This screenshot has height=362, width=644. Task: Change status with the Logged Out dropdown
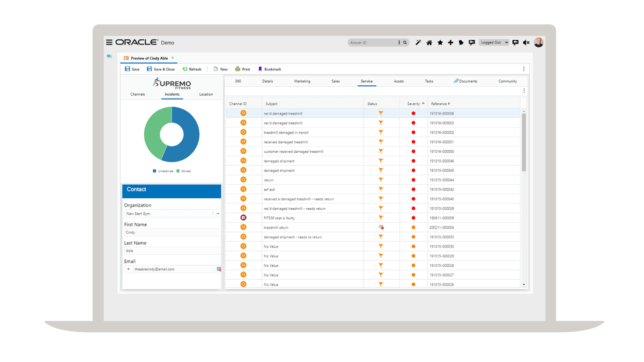tap(494, 43)
